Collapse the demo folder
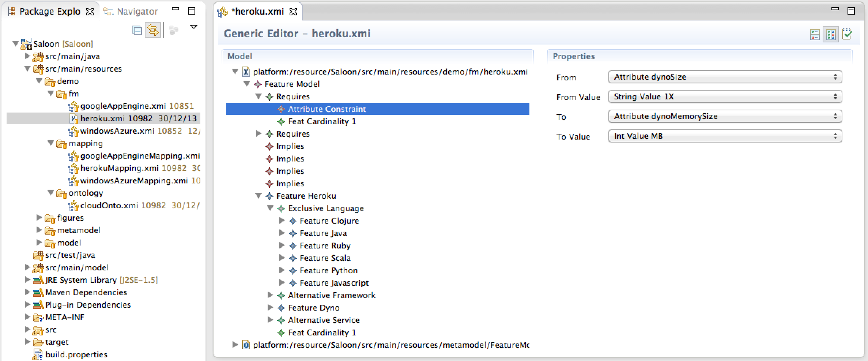This screenshot has width=868, height=361. [x=39, y=81]
